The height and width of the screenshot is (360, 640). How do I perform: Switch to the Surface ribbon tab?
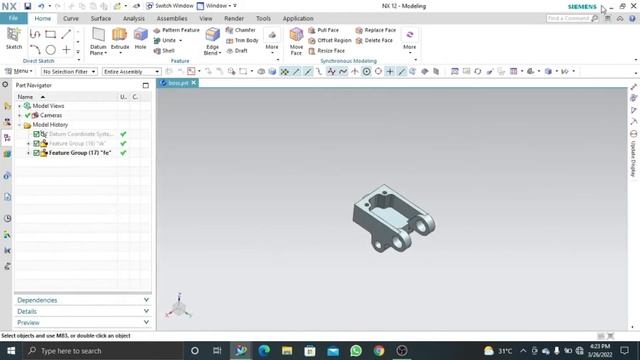(101, 18)
